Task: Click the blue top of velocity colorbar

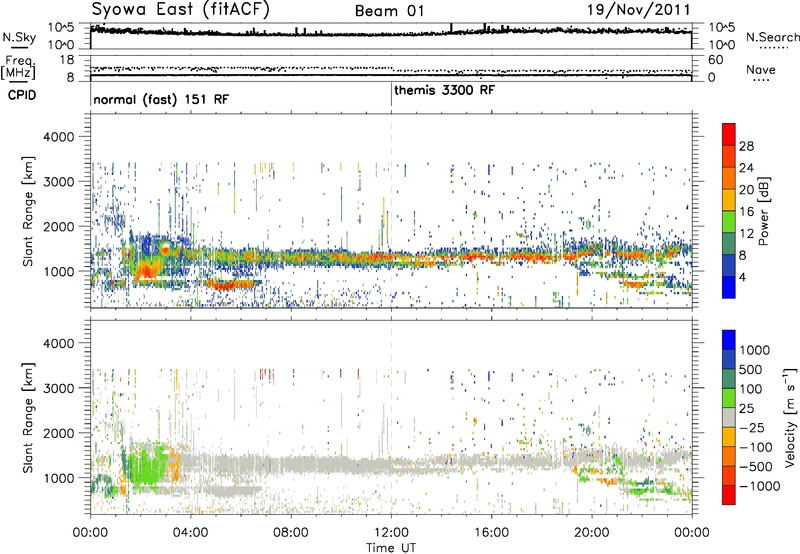Action: click(x=729, y=339)
